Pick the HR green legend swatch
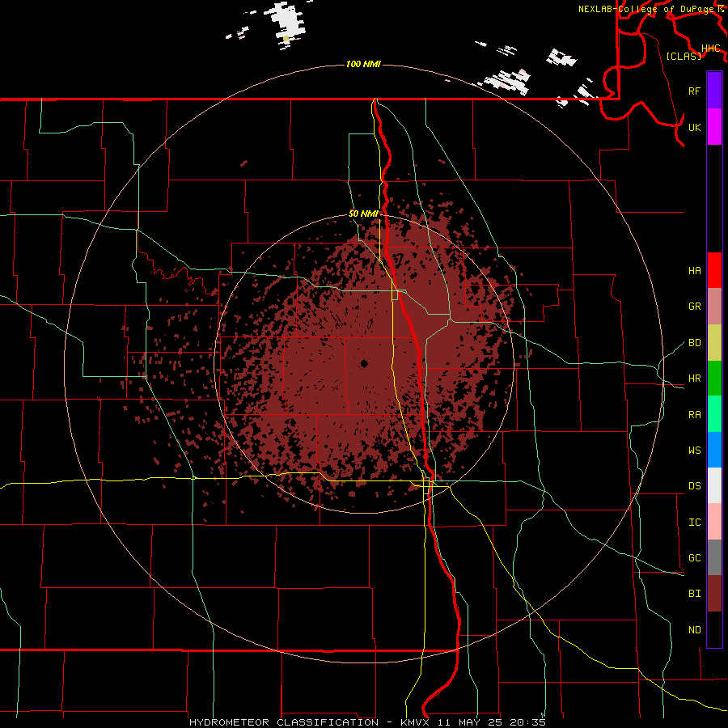 (x=714, y=379)
